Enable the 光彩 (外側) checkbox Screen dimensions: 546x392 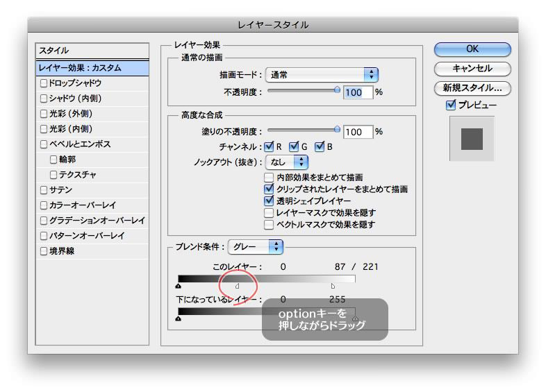(x=44, y=114)
